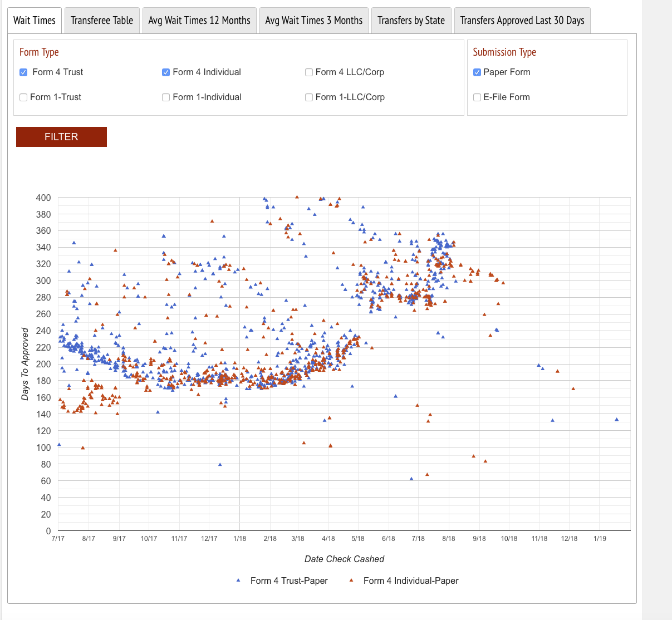672x620 pixels.
Task: Uncheck the Form 4 Individual checkbox
Action: 166,72
